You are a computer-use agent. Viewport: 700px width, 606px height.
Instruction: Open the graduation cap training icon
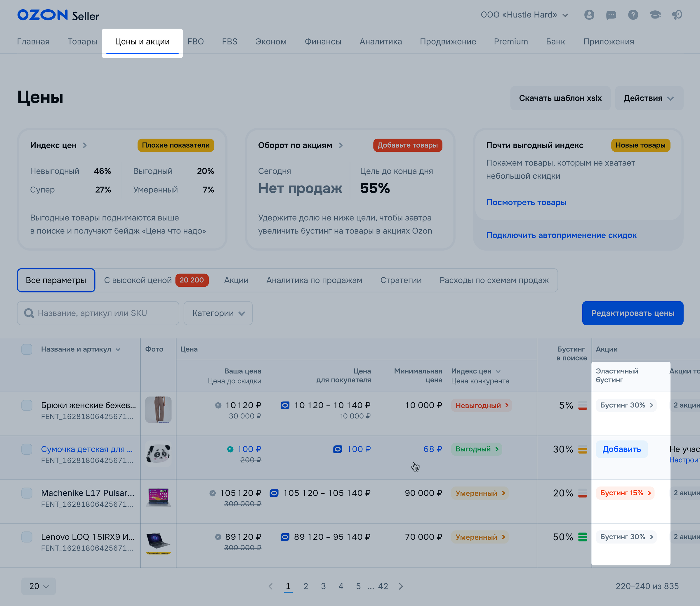point(655,15)
